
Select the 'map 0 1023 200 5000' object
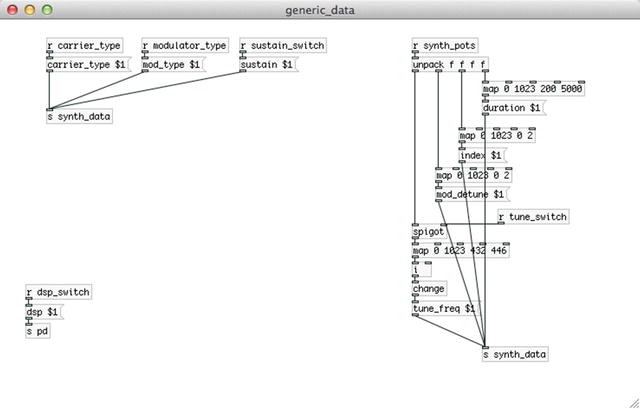pos(533,89)
